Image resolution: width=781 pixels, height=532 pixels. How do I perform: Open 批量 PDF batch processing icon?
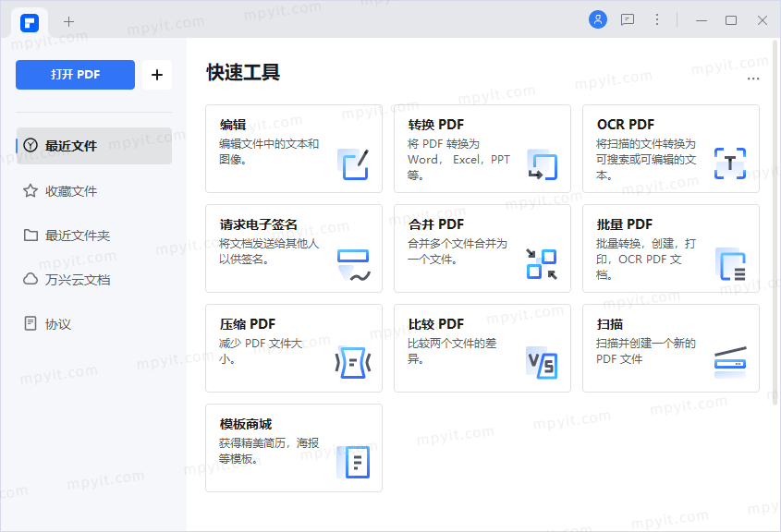coord(730,264)
